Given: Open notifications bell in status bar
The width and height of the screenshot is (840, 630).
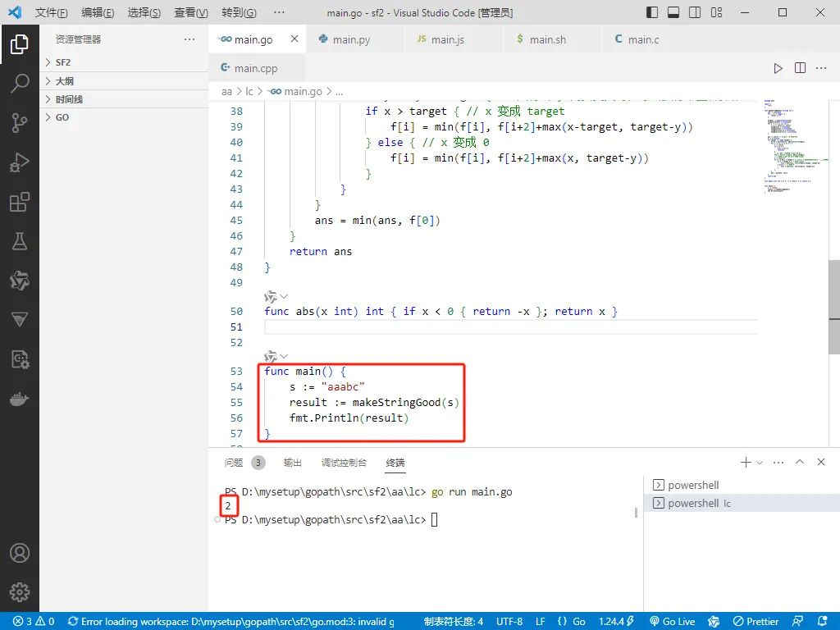Looking at the screenshot, I should (822, 622).
